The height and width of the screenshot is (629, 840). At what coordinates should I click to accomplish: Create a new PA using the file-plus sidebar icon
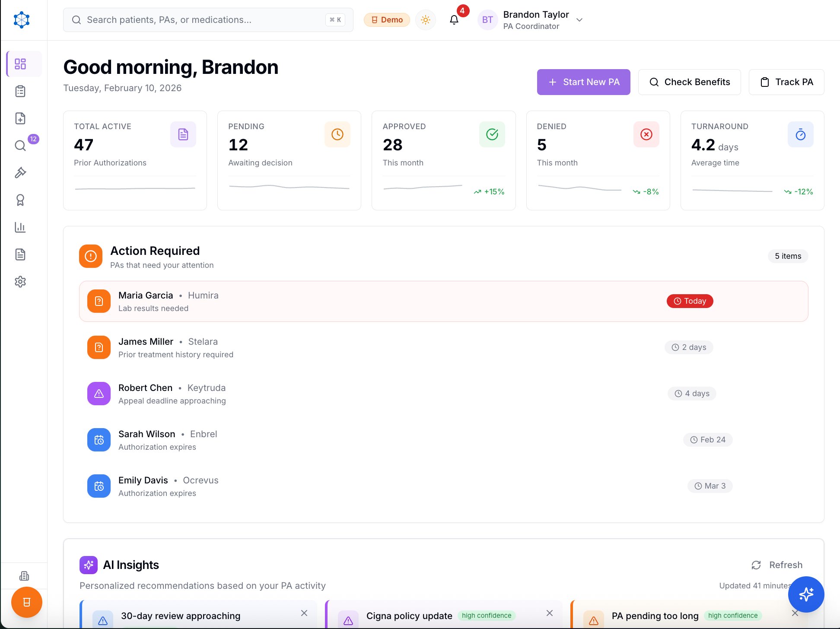pos(20,118)
